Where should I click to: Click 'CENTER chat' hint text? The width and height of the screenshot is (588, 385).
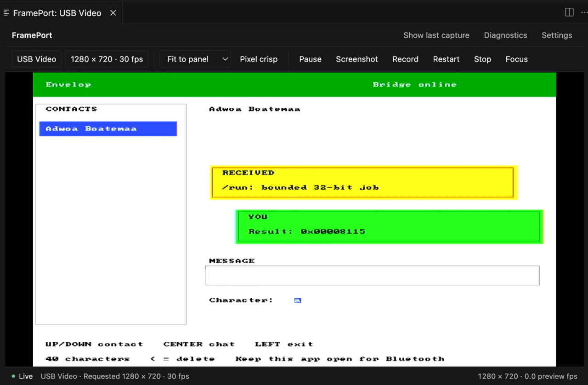pyautogui.click(x=199, y=344)
